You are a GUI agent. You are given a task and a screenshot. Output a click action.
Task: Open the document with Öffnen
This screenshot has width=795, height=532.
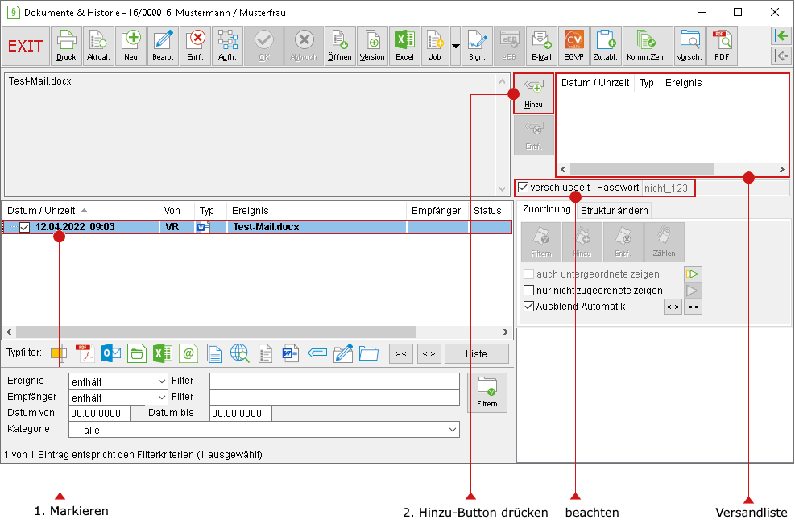(340, 46)
